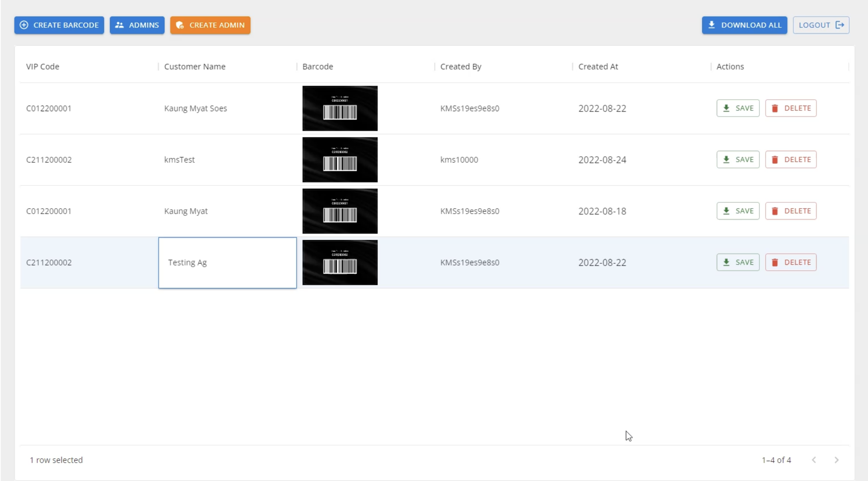The image size is (868, 481).
Task: Delete the Testing Ag row
Action: [x=791, y=262]
